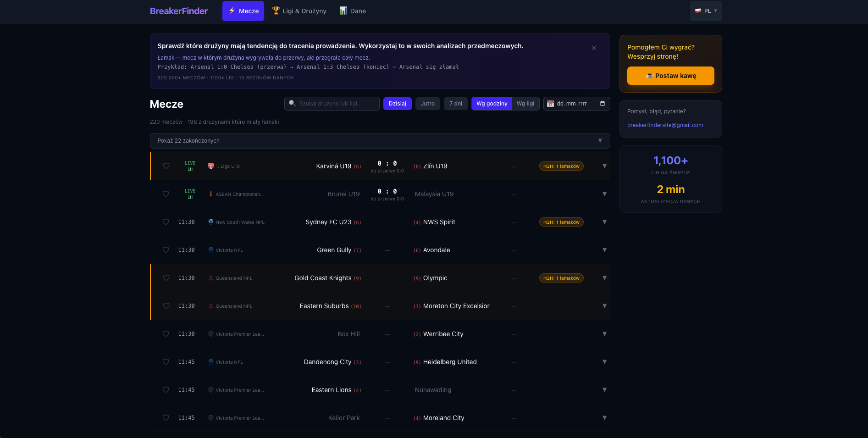Open the Mecze tab

pos(243,11)
